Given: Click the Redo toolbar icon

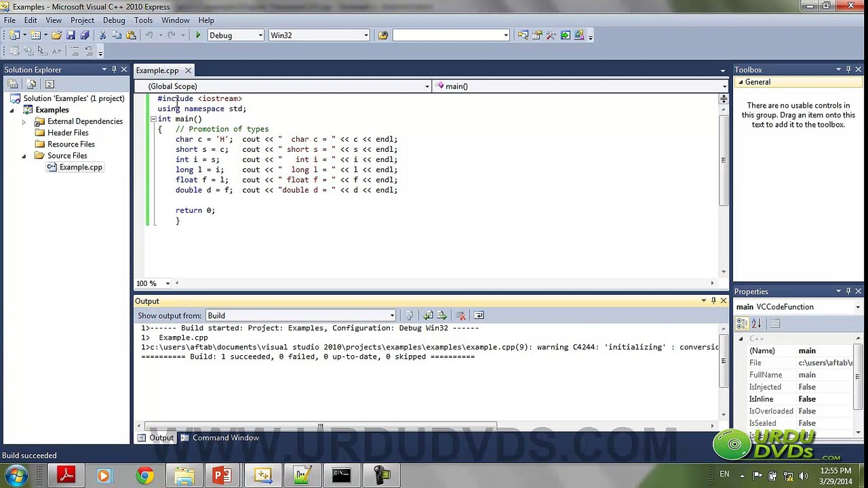Looking at the screenshot, I should (x=171, y=35).
